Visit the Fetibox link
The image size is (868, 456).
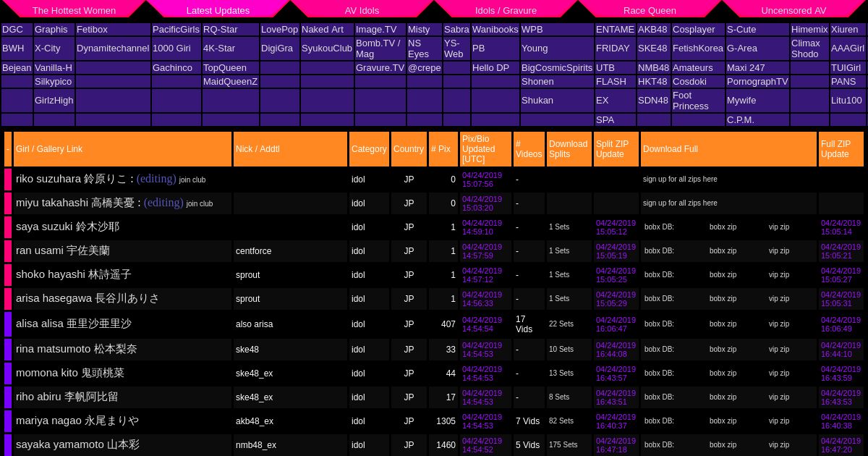(x=92, y=30)
